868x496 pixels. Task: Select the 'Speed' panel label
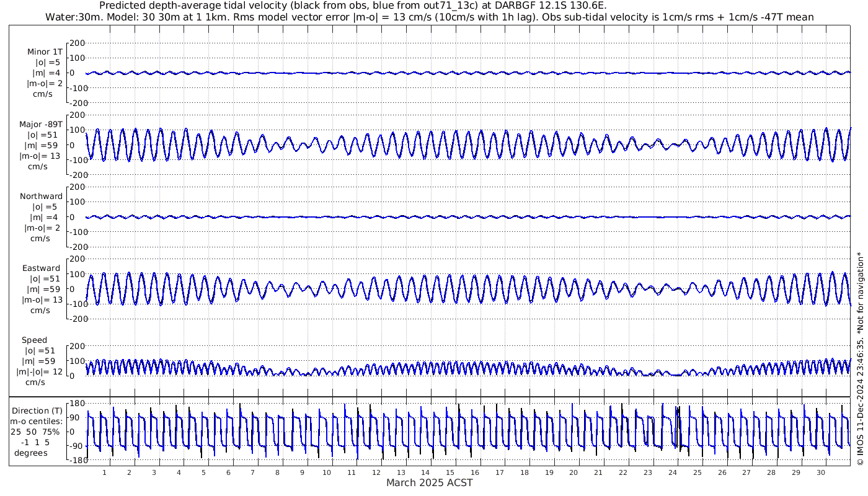[34, 340]
